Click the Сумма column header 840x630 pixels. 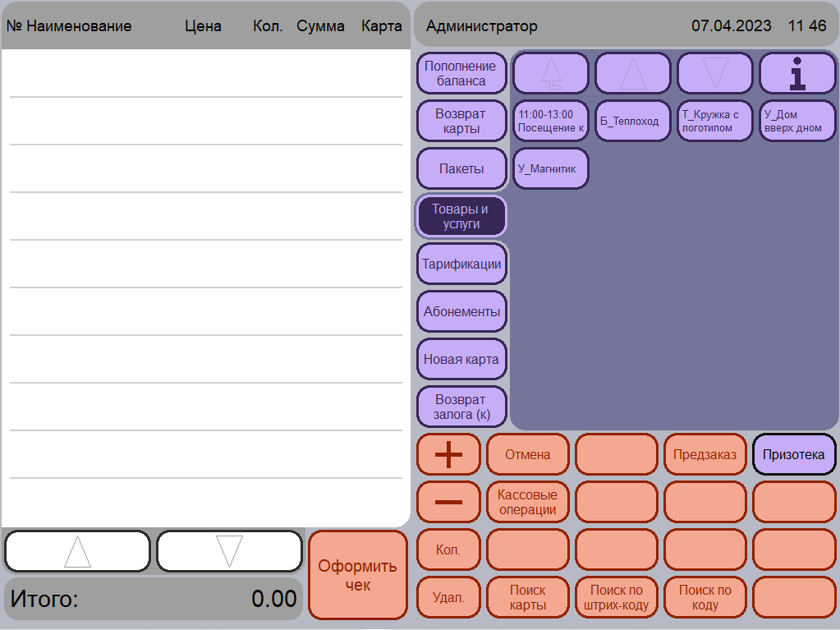pyautogui.click(x=320, y=25)
